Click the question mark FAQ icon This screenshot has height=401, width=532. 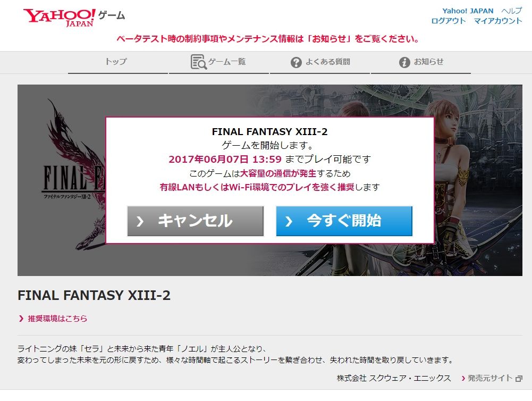pos(296,62)
